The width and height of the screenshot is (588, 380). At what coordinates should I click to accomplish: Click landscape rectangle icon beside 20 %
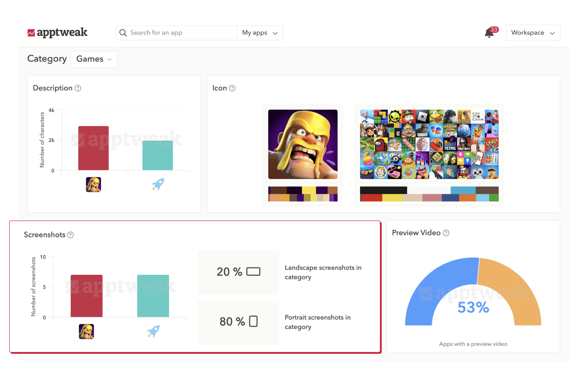click(x=253, y=272)
